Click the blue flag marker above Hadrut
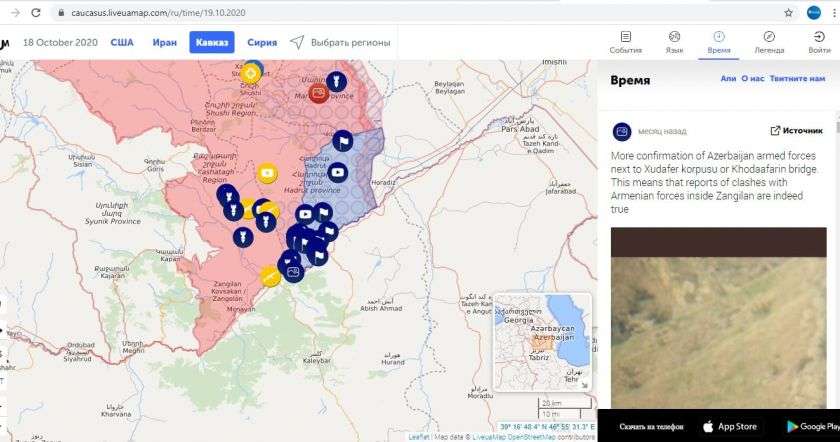840x442 pixels. point(342,141)
